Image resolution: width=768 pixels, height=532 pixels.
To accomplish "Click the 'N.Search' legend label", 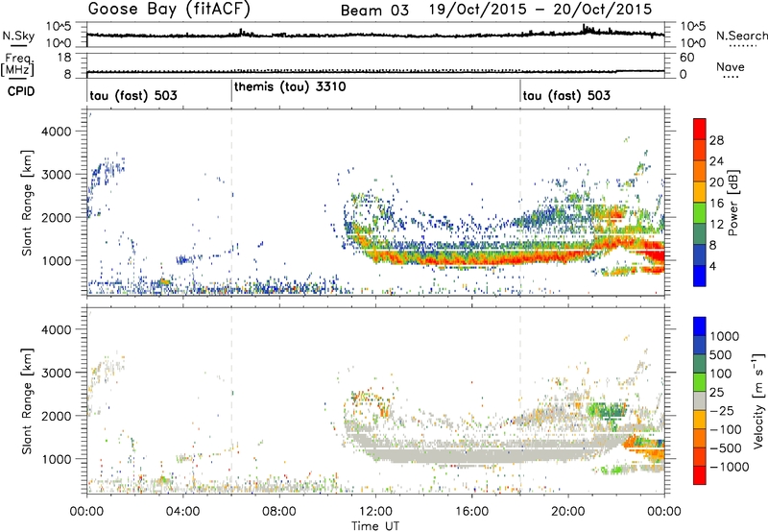I will pyautogui.click(x=741, y=36).
